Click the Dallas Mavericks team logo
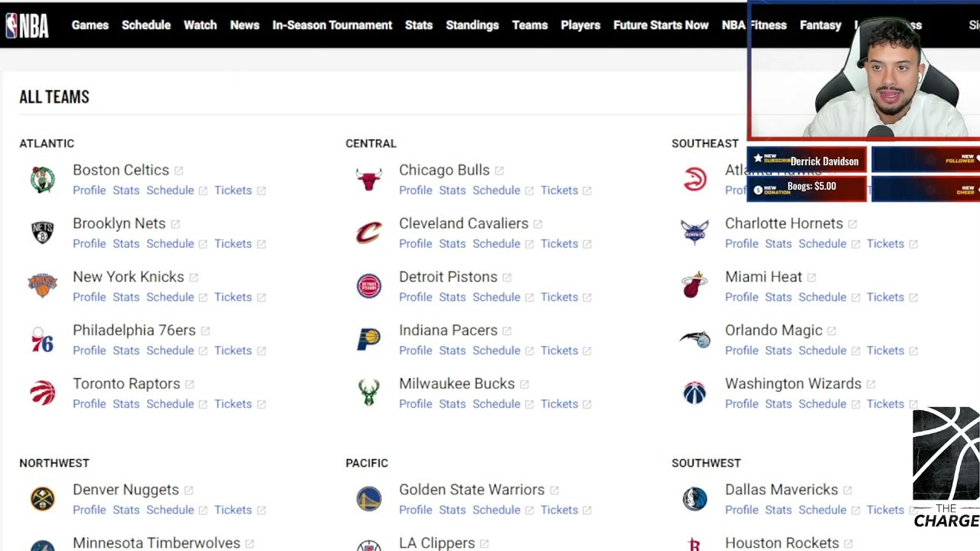Screen dimensions: 980x551 click(695, 499)
